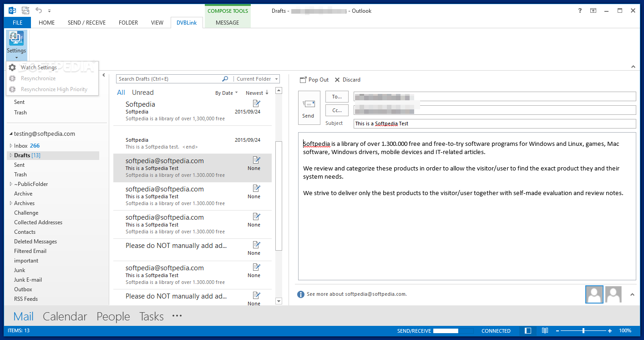Open the By Date arrangement dropdown
Screen dimensions: 644x340
coord(227,93)
